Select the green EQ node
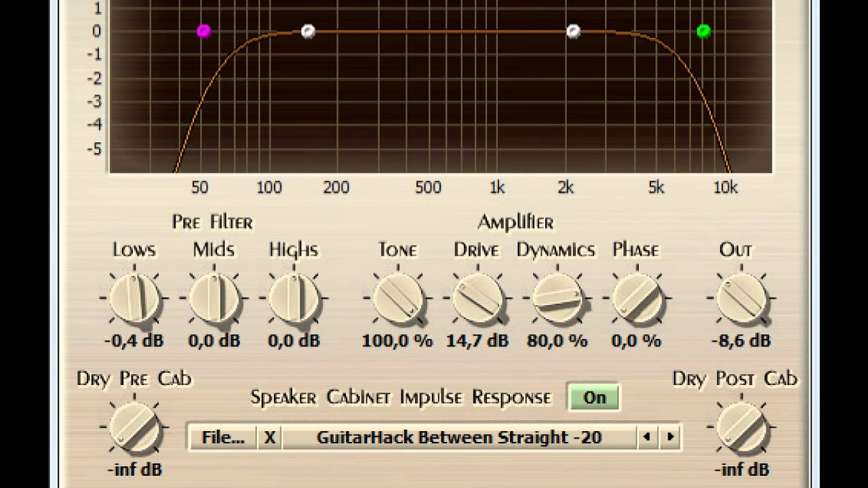The image size is (868, 488). coord(703,30)
